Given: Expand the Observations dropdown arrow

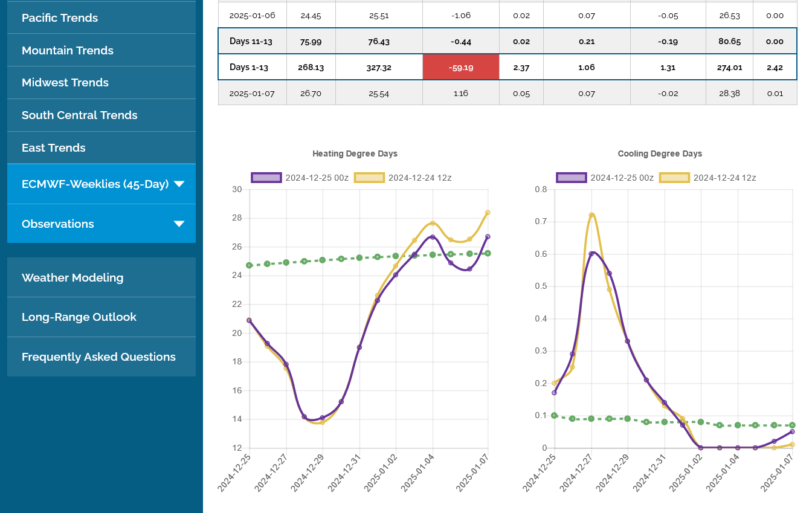Looking at the screenshot, I should click(179, 224).
